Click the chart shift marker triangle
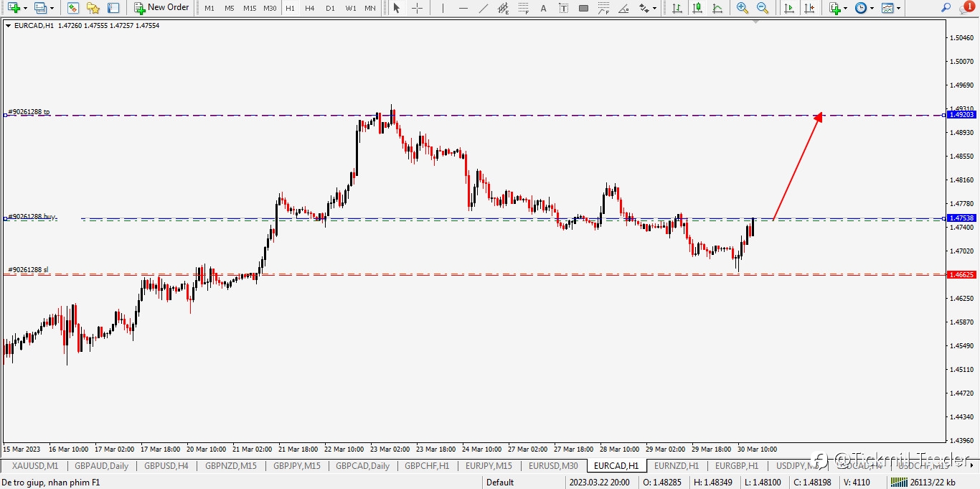980x489 pixels. pos(755,22)
